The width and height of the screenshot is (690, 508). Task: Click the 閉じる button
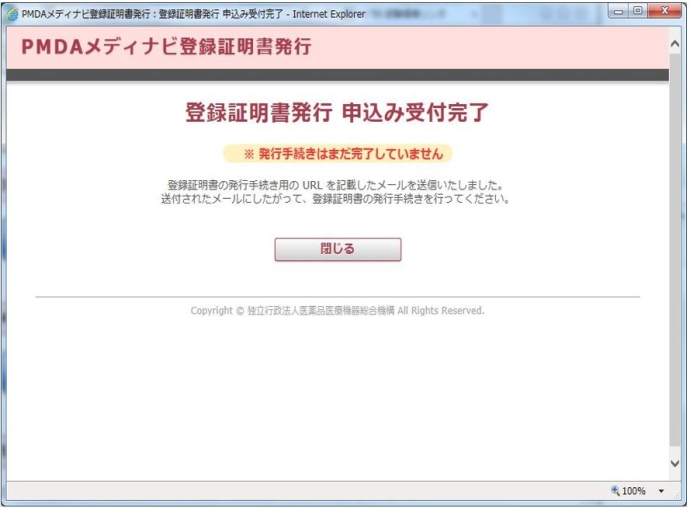click(x=338, y=249)
